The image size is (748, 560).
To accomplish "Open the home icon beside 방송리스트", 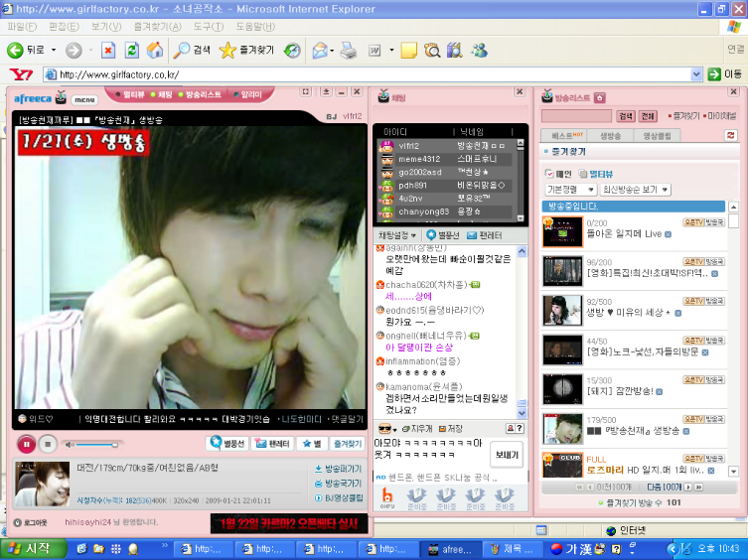I will click(600, 98).
